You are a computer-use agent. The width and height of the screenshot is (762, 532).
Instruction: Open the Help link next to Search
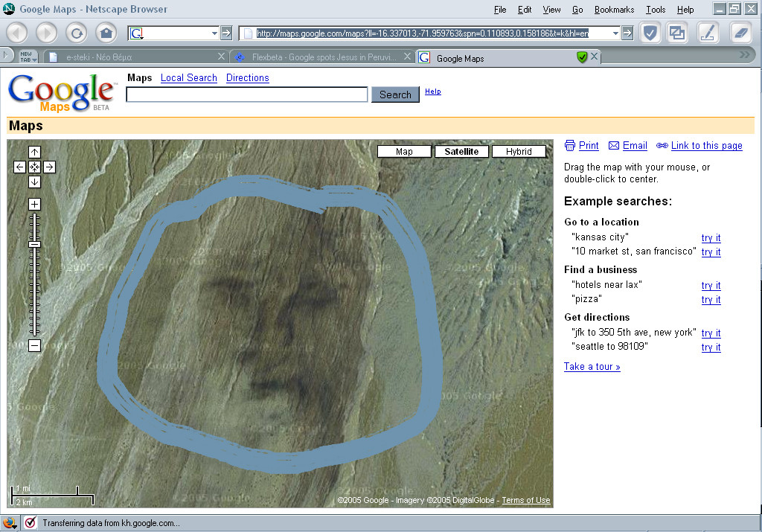click(432, 92)
